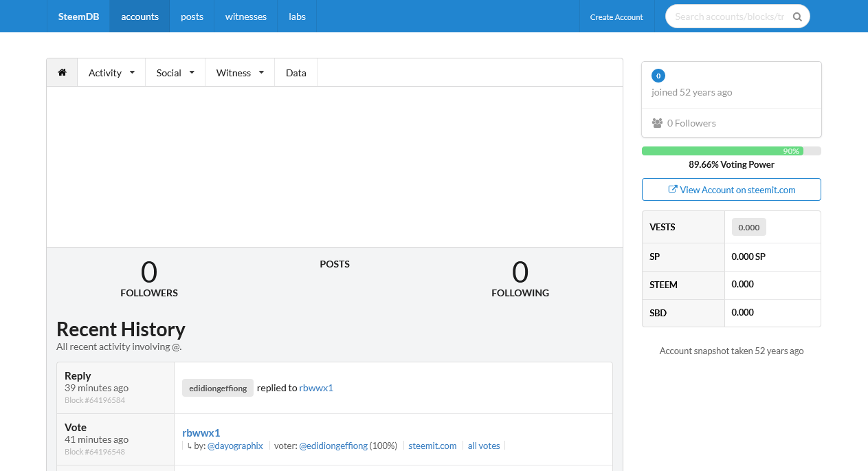The height and width of the screenshot is (471, 868).
Task: Click the followers people icon
Action: tap(657, 123)
